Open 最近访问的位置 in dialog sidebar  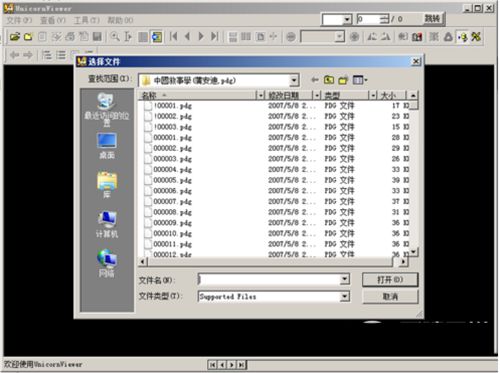107,109
